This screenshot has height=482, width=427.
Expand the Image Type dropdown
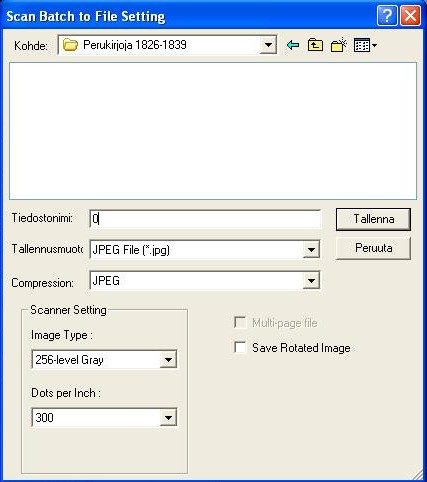(x=168, y=360)
